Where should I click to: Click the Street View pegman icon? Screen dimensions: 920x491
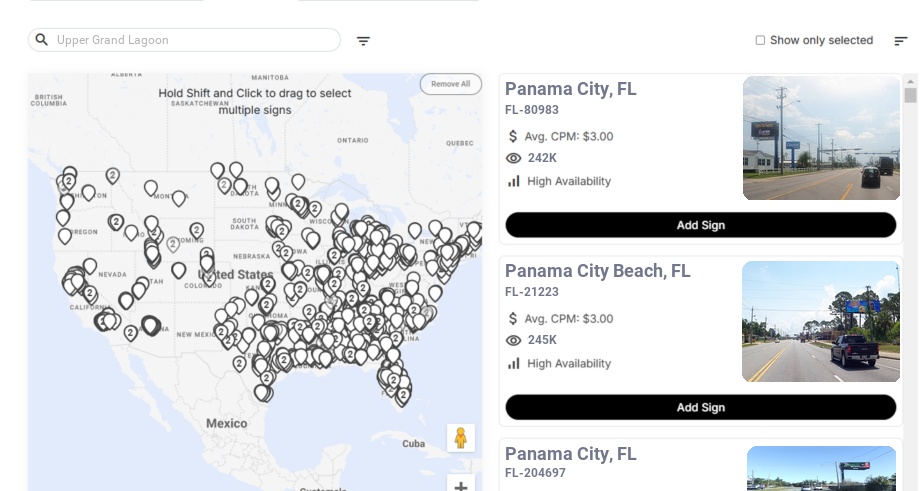(460, 438)
